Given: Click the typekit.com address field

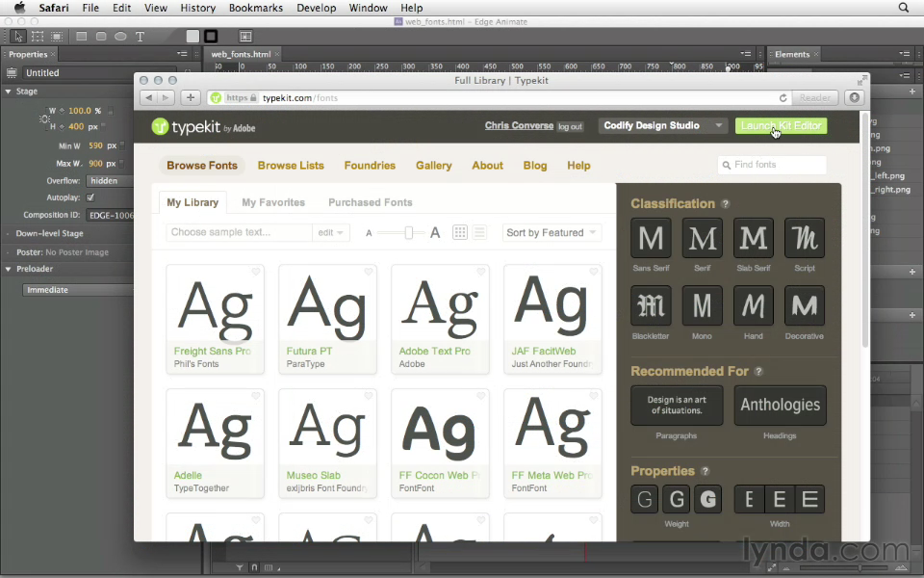Looking at the screenshot, I should pyautogui.click(x=498, y=98).
